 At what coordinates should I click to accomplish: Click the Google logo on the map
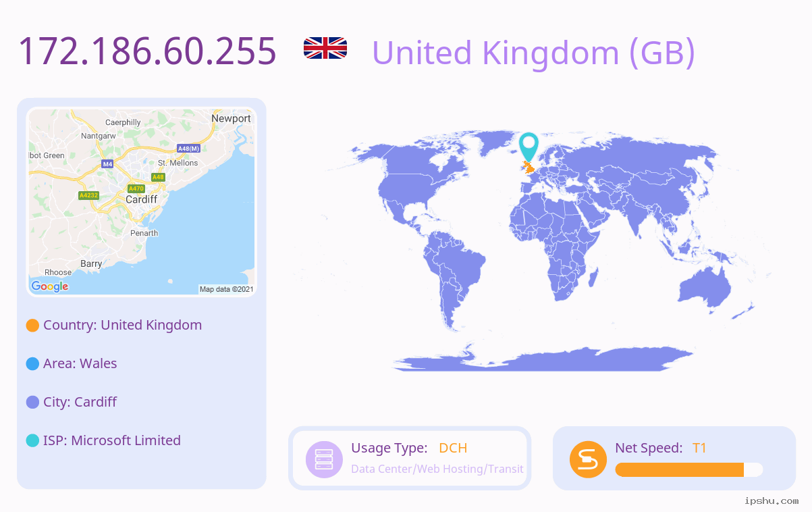[x=50, y=286]
